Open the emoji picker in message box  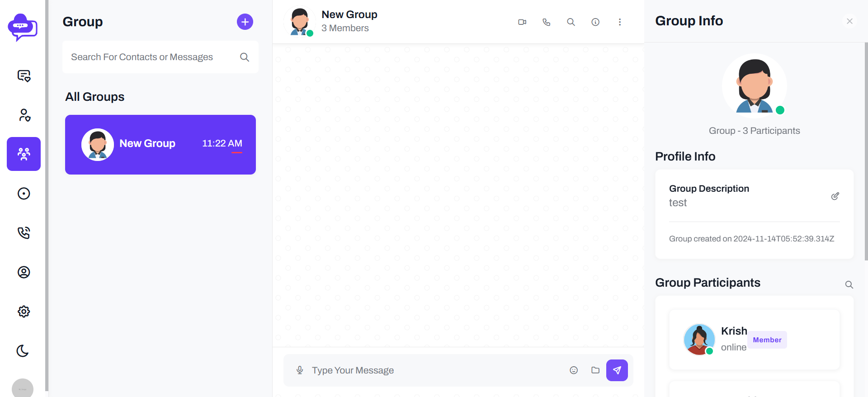click(574, 370)
